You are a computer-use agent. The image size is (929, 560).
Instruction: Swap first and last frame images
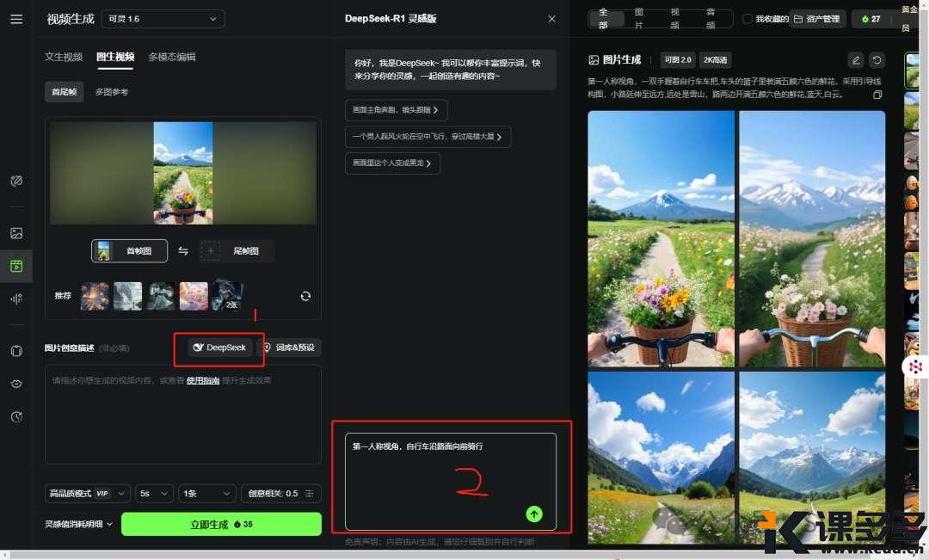coord(183,251)
